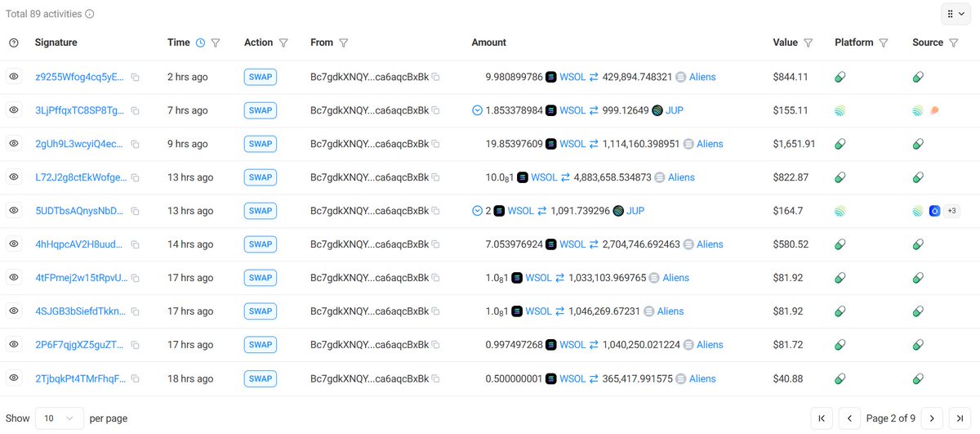Image resolution: width=980 pixels, height=434 pixels.
Task: Open the From column filter
Action: [344, 43]
